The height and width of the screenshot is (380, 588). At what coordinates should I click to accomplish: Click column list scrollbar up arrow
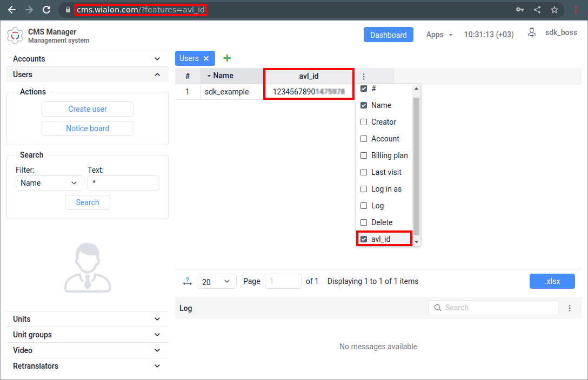click(416, 89)
